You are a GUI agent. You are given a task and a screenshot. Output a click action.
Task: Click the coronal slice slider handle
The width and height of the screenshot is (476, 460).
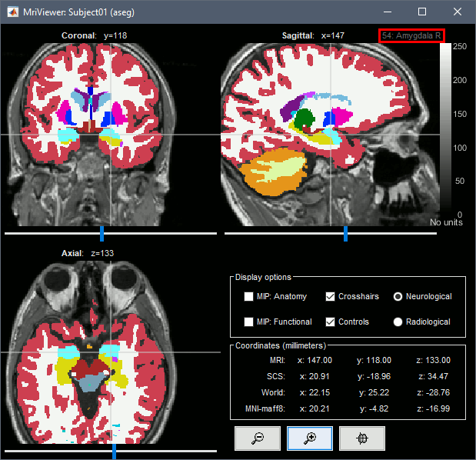(x=102, y=232)
